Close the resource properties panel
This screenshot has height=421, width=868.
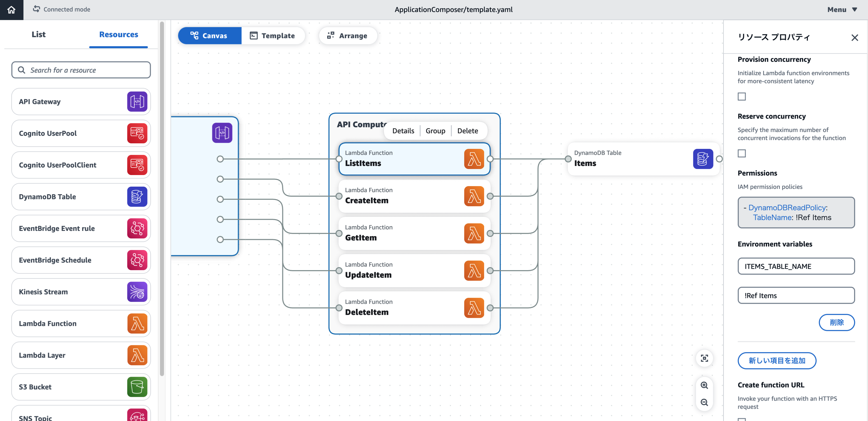coord(854,37)
